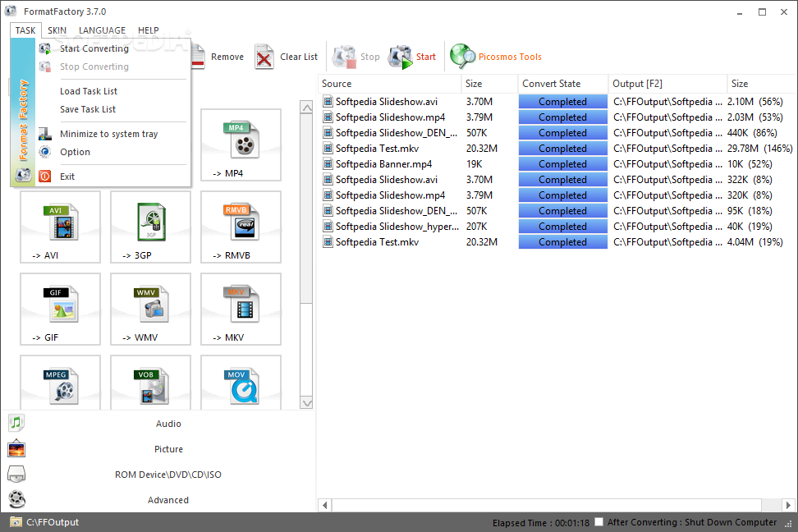Image resolution: width=798 pixels, height=532 pixels.
Task: Enable After Converting Shut Down Computer checkbox
Action: (599, 522)
